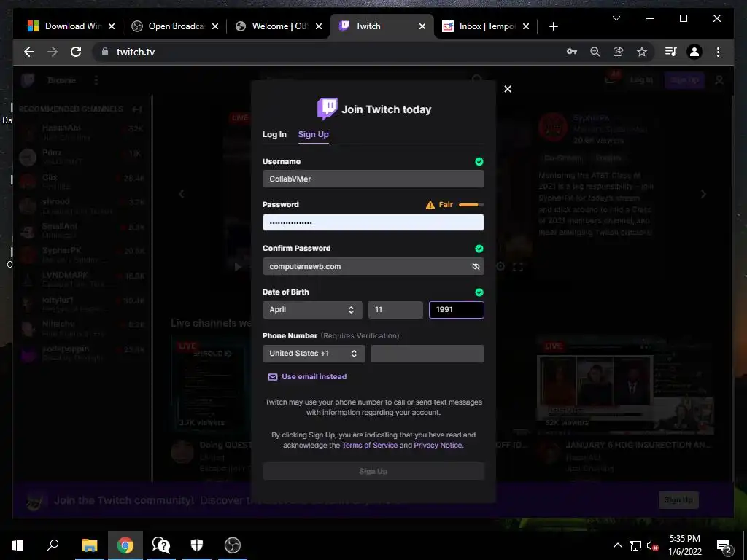Click the share page icon

point(619,52)
